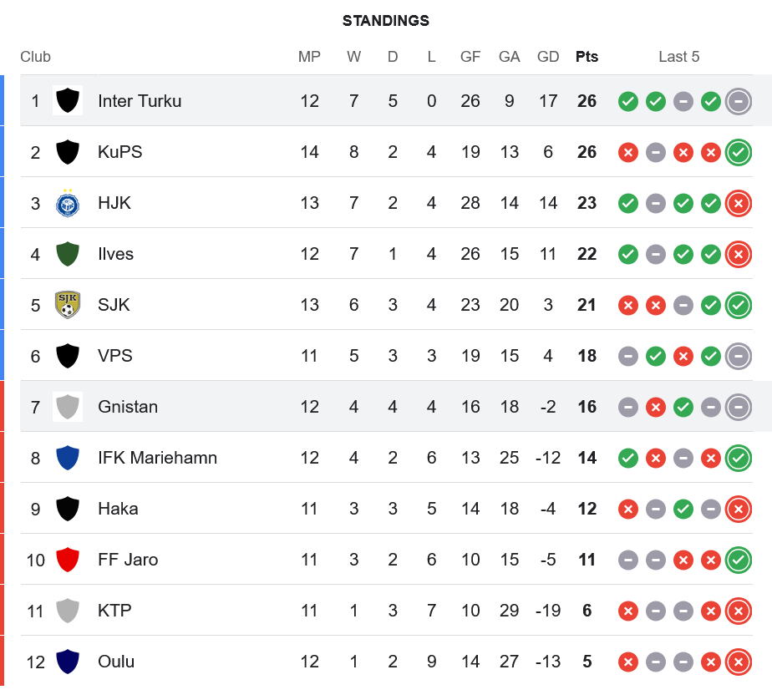Image resolution: width=772 pixels, height=700 pixels.
Task: Click KuPS latest match win icon
Action: (738, 152)
